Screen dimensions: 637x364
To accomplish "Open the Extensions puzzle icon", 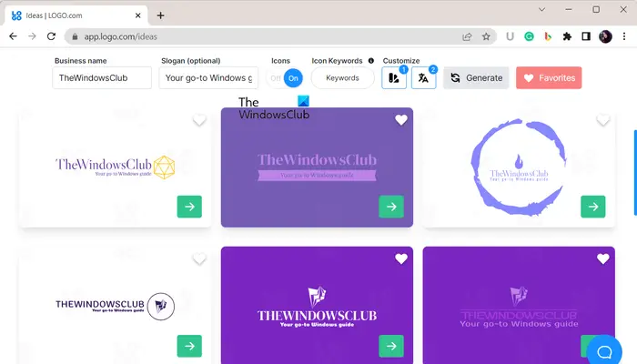I will 567,36.
